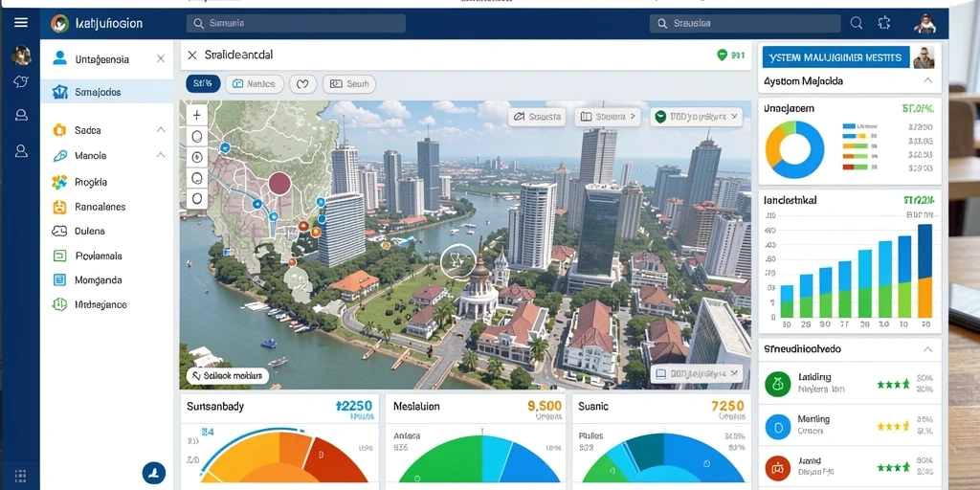Viewport: 980px width, 490px height.
Task: Open the apps grid icon at bottom left
Action: [x=20, y=475]
